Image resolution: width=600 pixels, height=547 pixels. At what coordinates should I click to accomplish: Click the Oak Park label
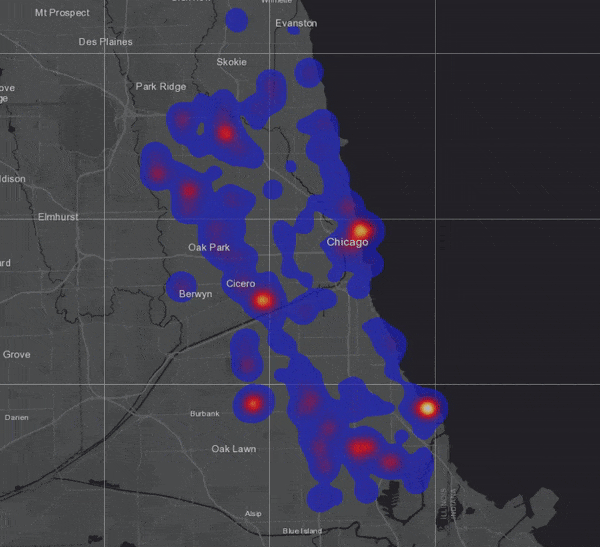tap(209, 248)
